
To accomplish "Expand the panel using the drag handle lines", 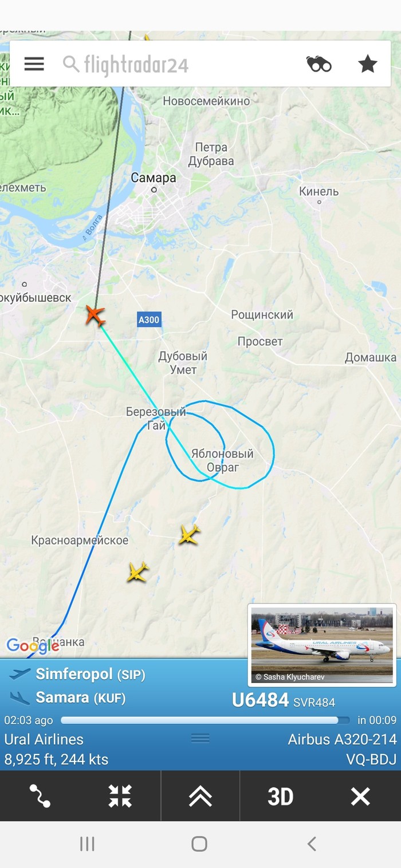I will point(200,738).
